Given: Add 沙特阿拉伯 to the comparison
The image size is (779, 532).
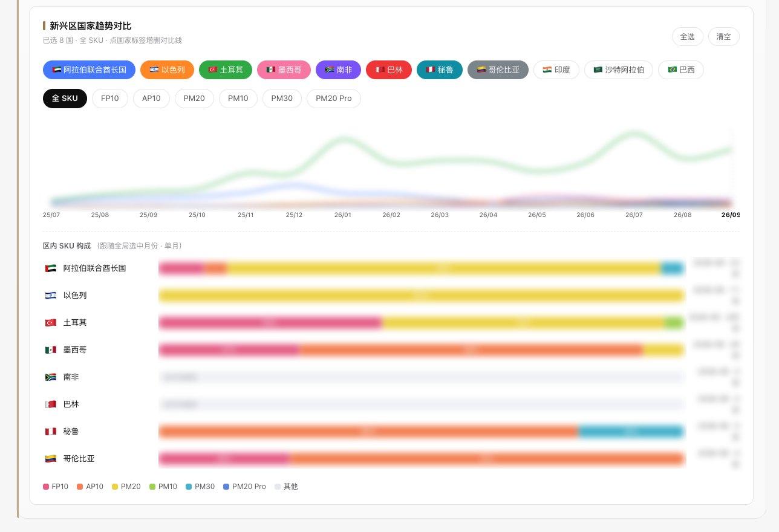Looking at the screenshot, I should [x=619, y=70].
